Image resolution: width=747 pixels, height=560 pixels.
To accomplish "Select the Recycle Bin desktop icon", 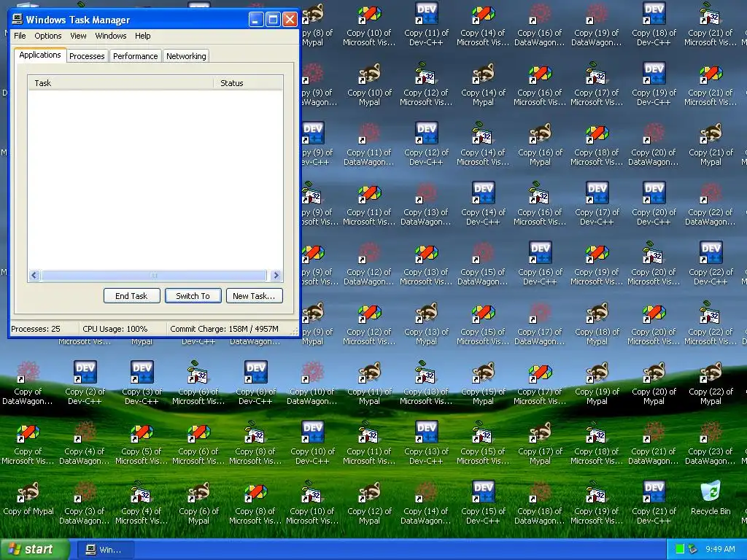I will tap(711, 499).
